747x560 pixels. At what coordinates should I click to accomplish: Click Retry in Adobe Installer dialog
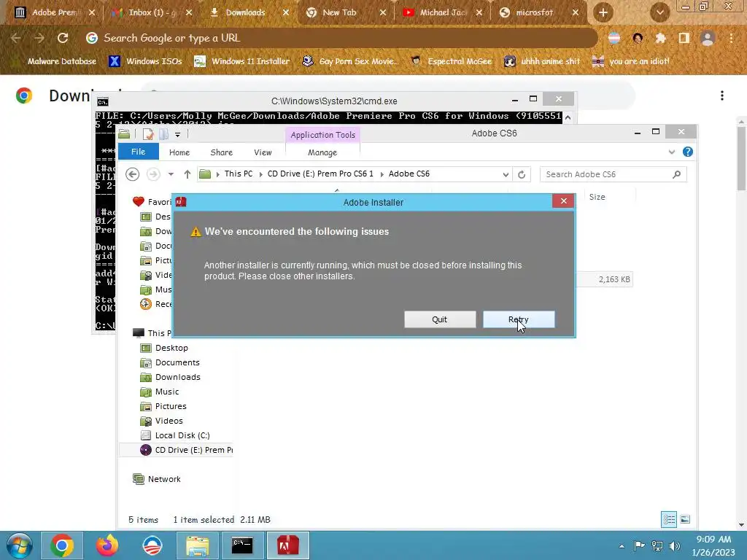(x=519, y=319)
